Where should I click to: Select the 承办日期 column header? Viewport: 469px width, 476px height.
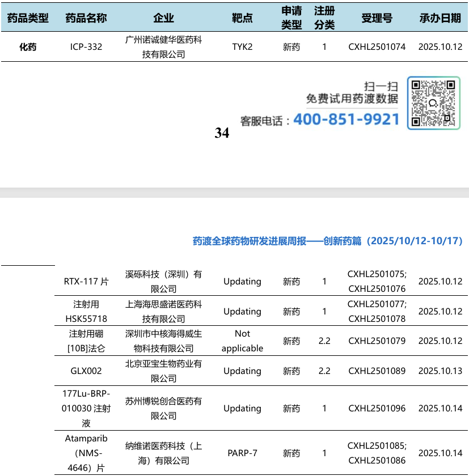pyautogui.click(x=440, y=18)
